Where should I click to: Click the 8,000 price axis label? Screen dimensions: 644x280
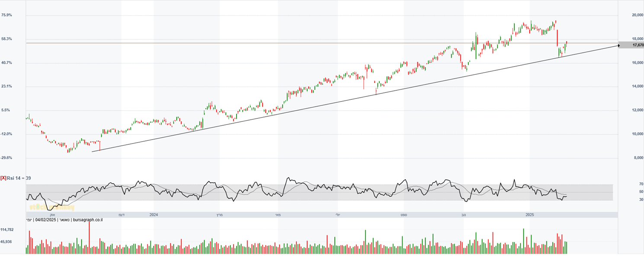pos(638,158)
